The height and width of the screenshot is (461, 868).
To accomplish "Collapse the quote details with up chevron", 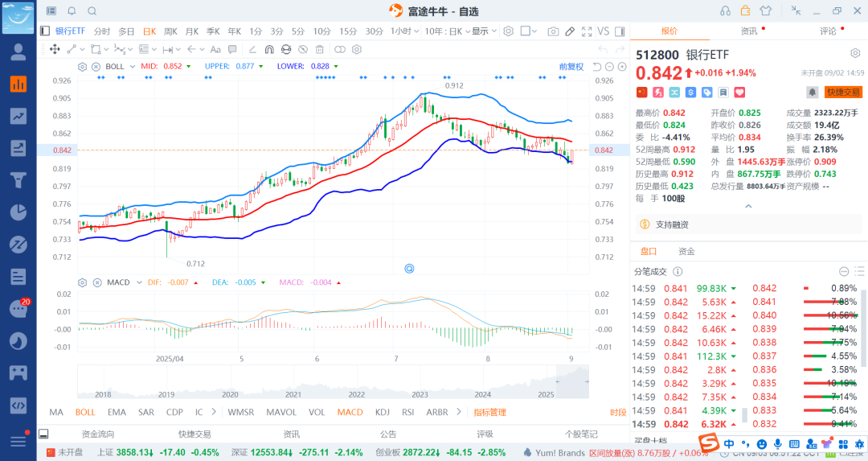I will [x=748, y=206].
